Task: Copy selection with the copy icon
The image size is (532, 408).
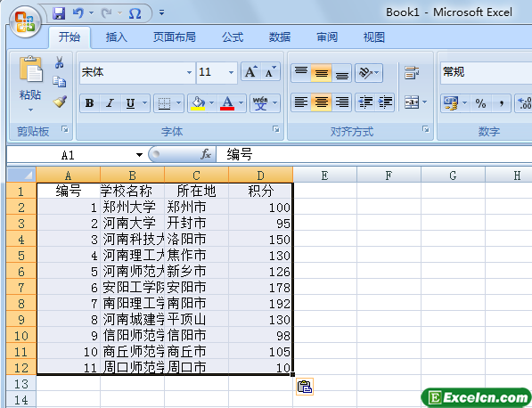Action: click(x=60, y=81)
